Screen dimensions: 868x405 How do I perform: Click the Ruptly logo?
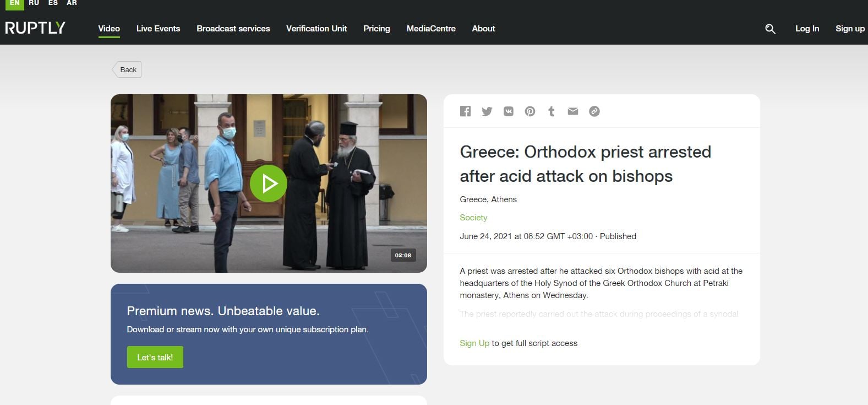35,28
